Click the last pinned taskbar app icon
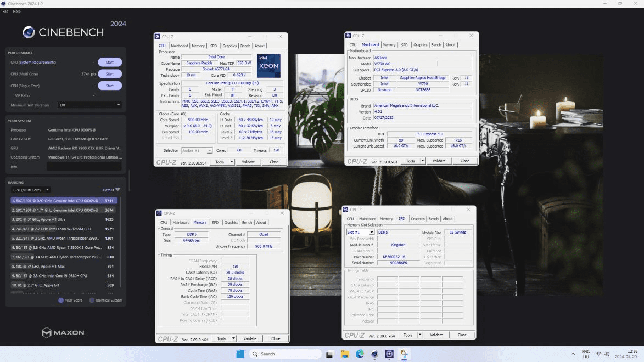The image size is (644, 362). [404, 354]
